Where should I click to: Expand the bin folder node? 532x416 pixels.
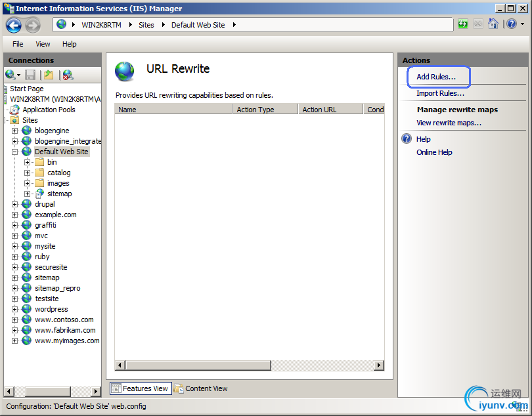tap(27, 162)
